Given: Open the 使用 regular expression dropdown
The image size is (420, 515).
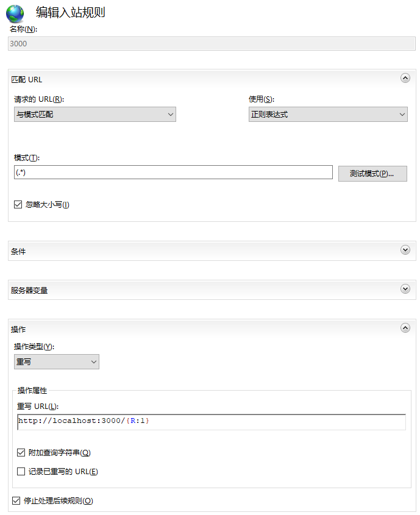Looking at the screenshot, I should [328, 114].
